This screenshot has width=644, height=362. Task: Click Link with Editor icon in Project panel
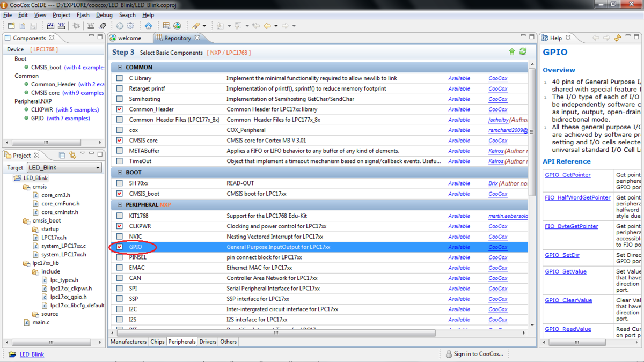(72, 156)
